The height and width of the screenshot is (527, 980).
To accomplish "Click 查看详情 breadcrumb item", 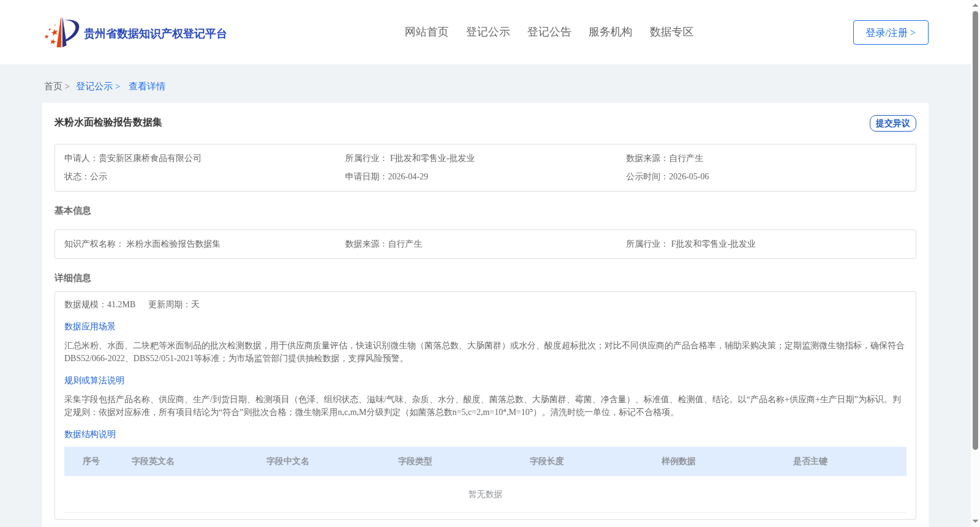I will tap(147, 86).
